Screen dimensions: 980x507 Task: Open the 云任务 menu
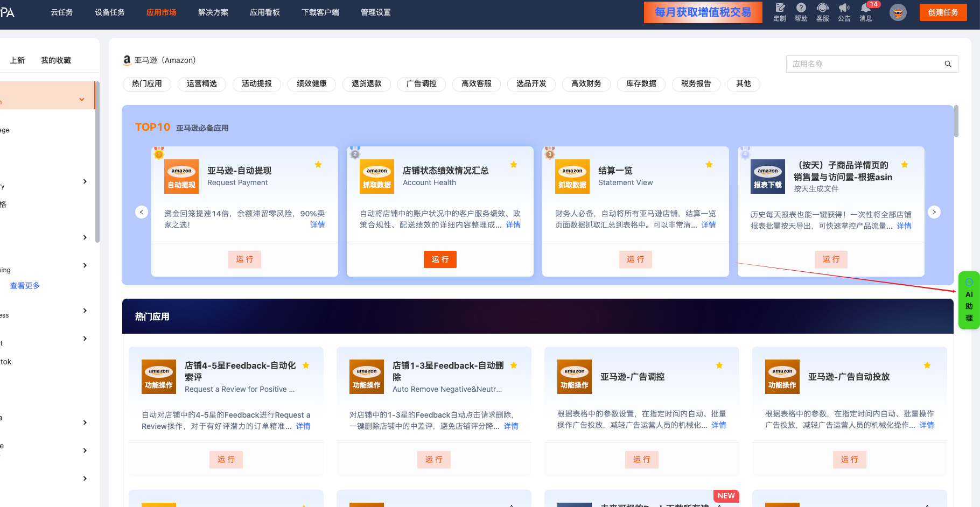click(x=62, y=12)
